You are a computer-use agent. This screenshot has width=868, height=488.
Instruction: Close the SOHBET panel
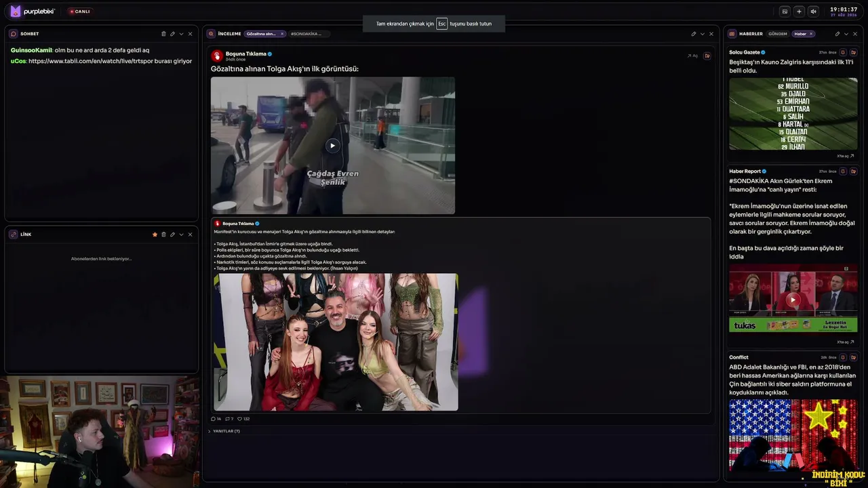[190, 34]
